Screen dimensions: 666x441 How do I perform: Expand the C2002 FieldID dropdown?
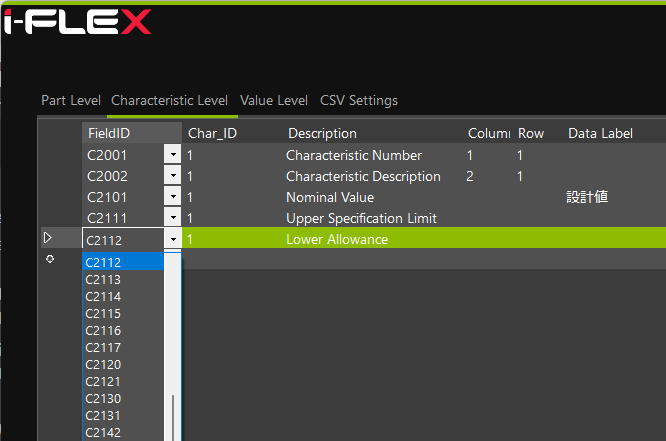[173, 176]
